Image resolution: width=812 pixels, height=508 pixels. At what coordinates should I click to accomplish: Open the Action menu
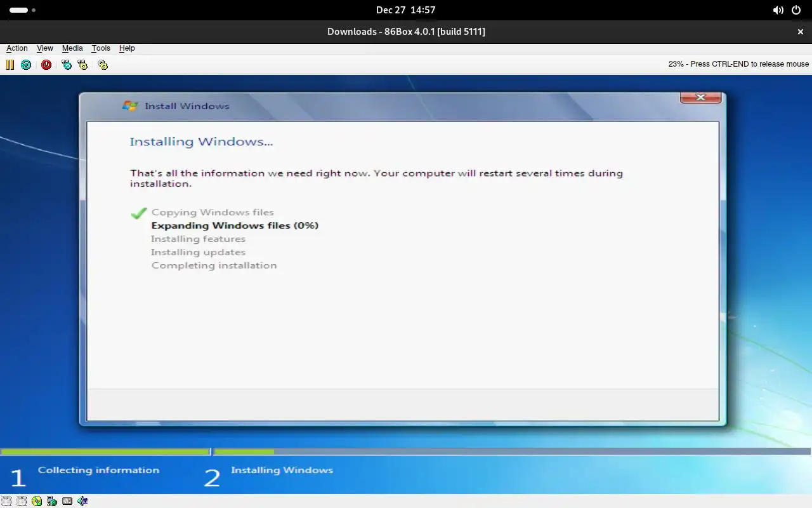click(17, 48)
